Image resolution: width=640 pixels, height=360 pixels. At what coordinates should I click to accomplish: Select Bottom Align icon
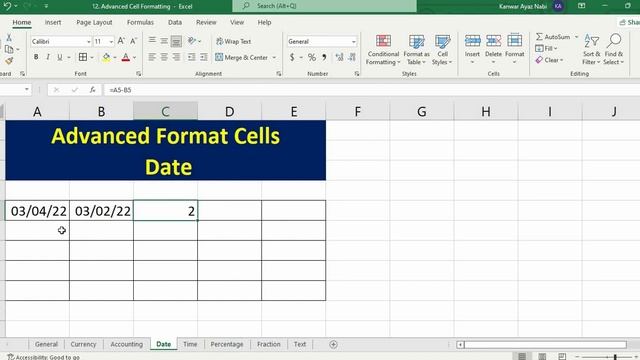click(x=176, y=40)
